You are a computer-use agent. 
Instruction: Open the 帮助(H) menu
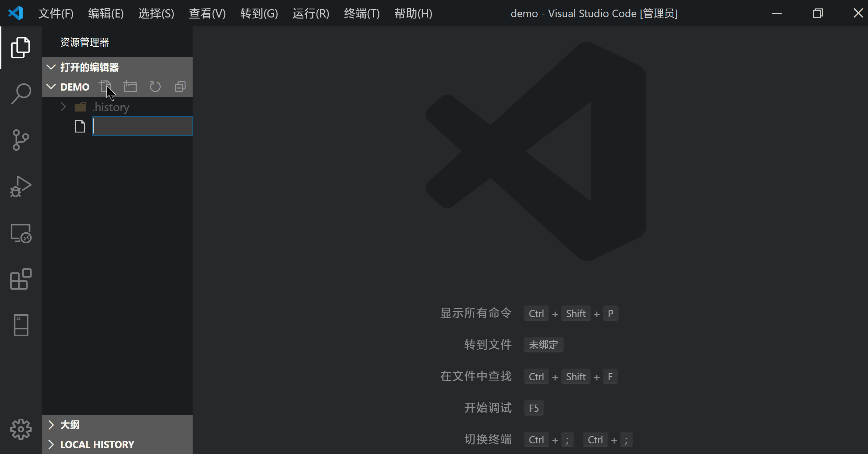coord(413,13)
